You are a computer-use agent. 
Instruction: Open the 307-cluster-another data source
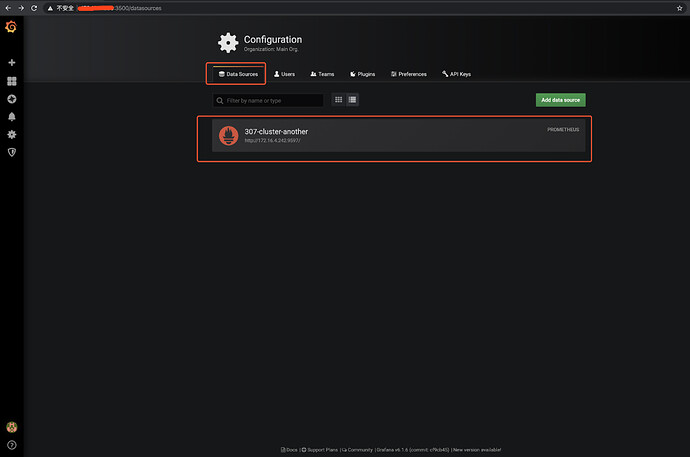pyautogui.click(x=399, y=135)
